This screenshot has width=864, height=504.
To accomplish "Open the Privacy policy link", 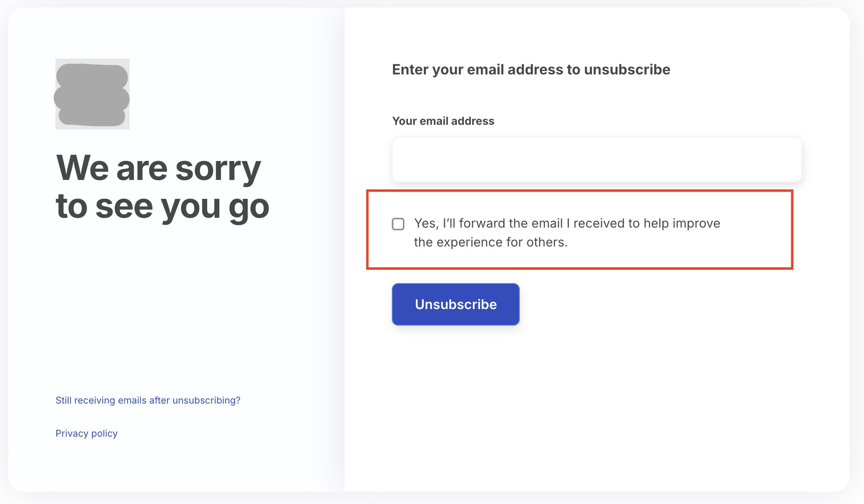I will (87, 434).
